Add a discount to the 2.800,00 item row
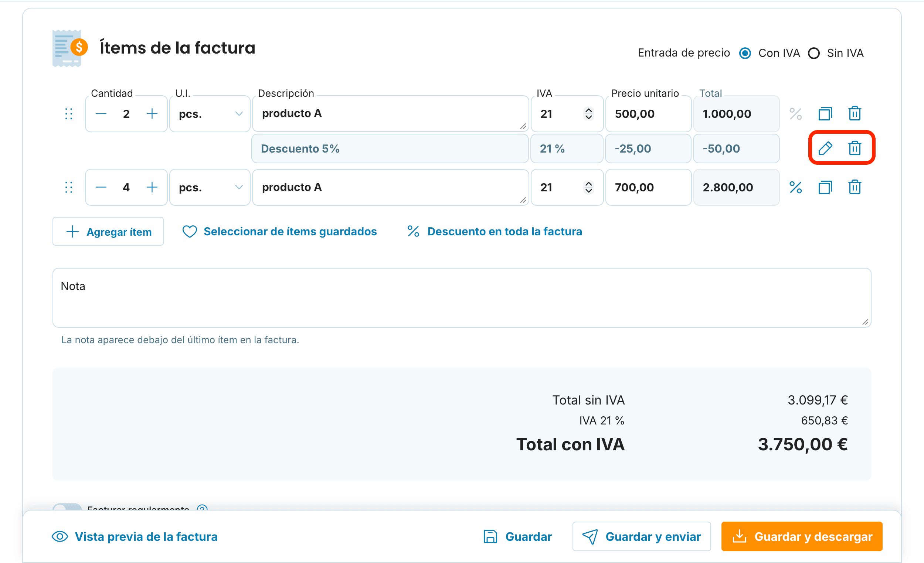Viewport: 924px width, 563px height. click(795, 187)
